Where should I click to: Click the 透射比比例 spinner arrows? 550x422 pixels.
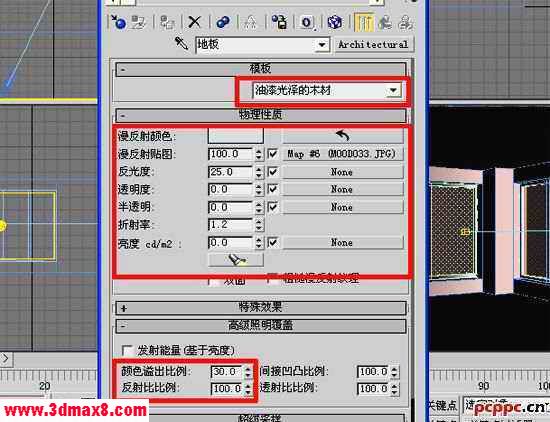(x=394, y=389)
